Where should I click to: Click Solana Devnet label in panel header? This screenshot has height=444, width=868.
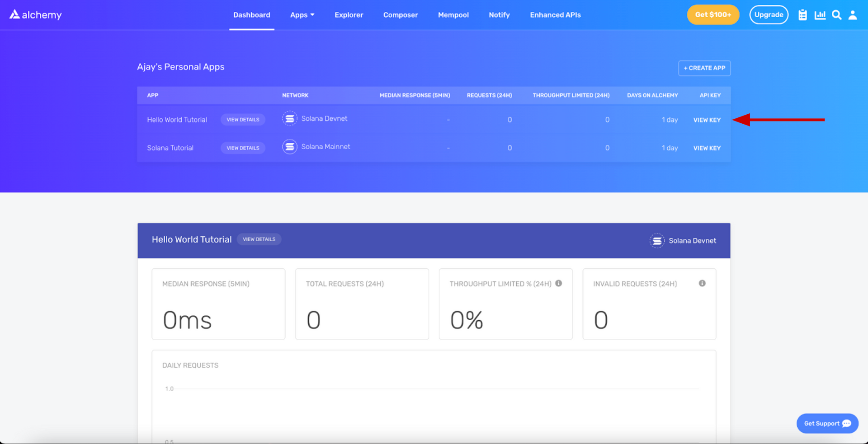(x=692, y=241)
